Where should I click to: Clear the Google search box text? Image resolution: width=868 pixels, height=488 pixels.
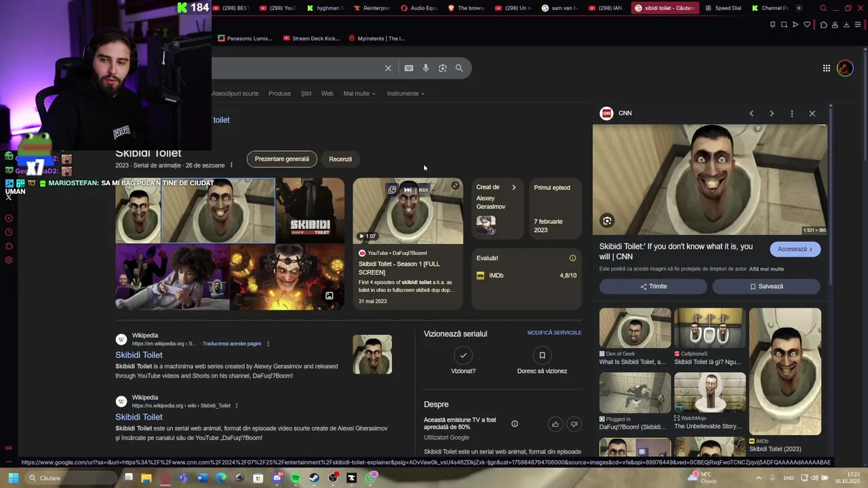[x=388, y=68]
